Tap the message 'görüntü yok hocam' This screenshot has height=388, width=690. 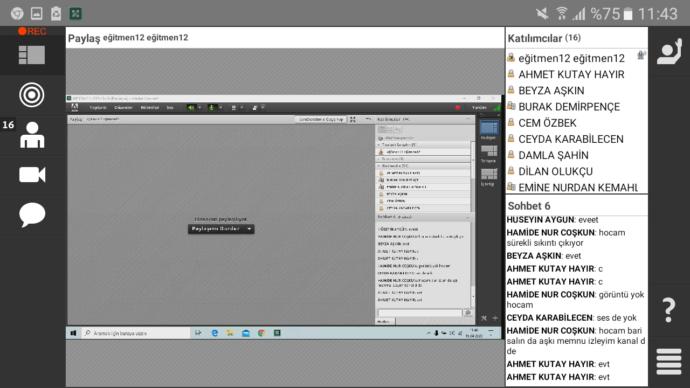click(576, 300)
